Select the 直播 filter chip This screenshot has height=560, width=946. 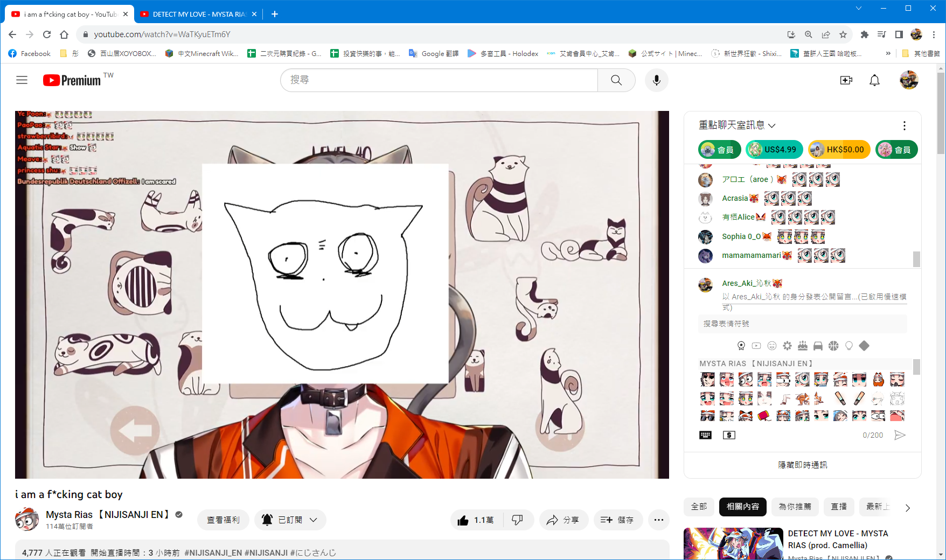839,507
